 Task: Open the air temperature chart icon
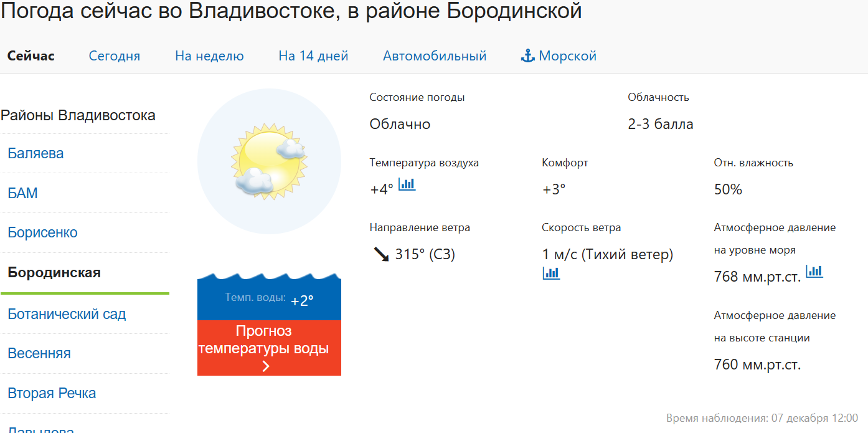click(407, 184)
